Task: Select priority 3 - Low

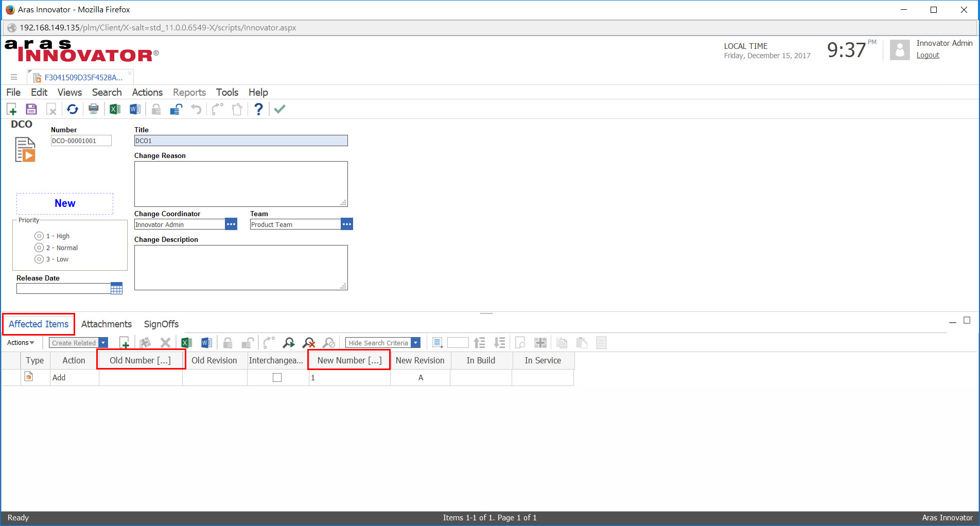Action: coord(39,259)
